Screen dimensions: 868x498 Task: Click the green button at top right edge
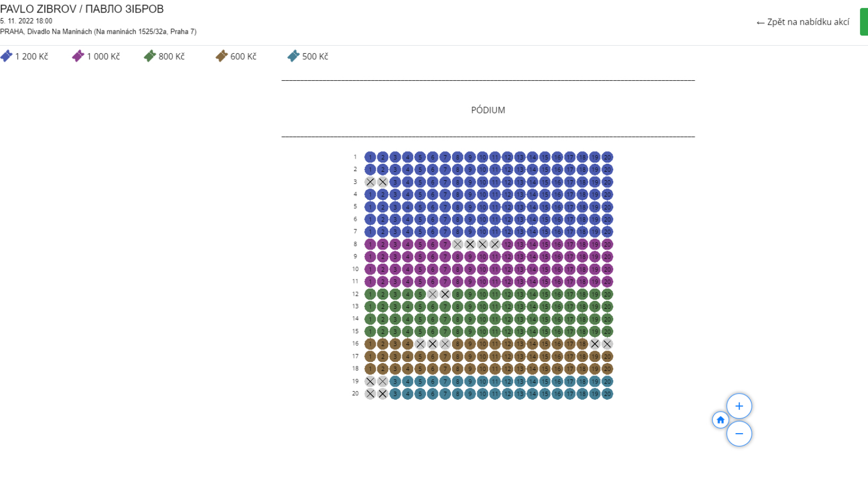click(x=864, y=22)
